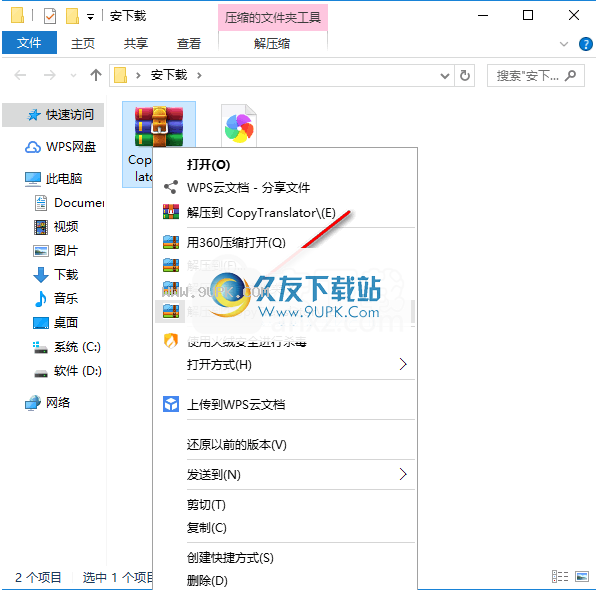Click the help question mark icon
This screenshot has height=590, width=596.
[x=585, y=44]
